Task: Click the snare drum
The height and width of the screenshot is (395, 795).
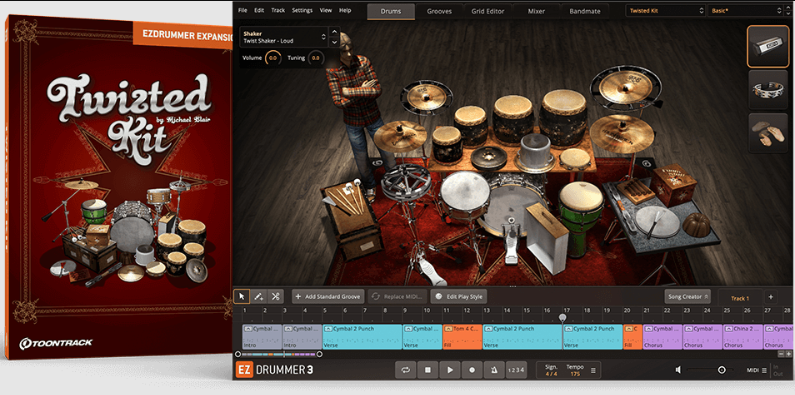Action: point(465,194)
